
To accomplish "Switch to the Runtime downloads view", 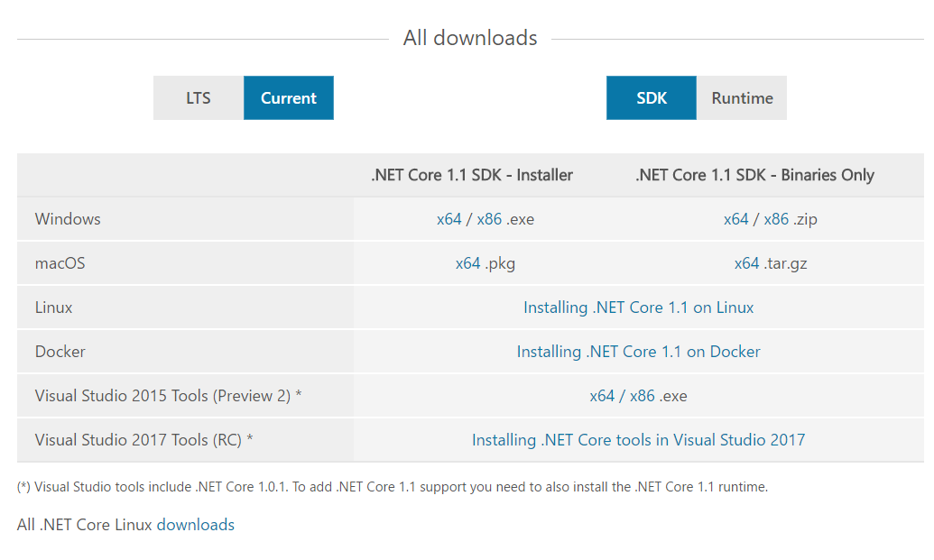I will tap(740, 97).
